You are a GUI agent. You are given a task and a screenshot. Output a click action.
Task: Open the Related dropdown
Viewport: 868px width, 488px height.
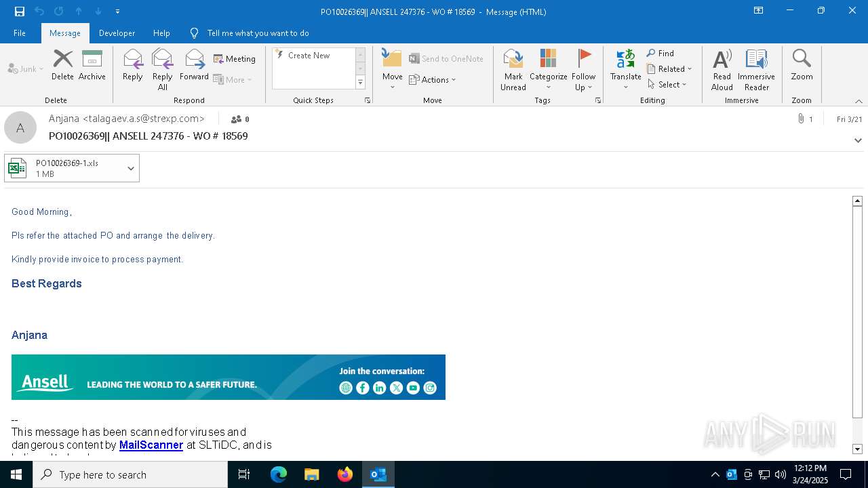(669, 69)
